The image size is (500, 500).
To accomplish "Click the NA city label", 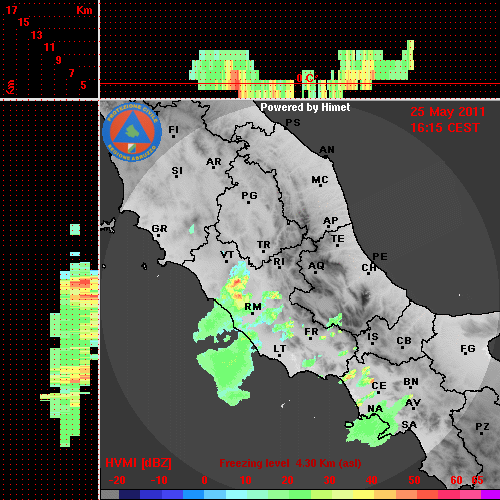I will (375, 409).
